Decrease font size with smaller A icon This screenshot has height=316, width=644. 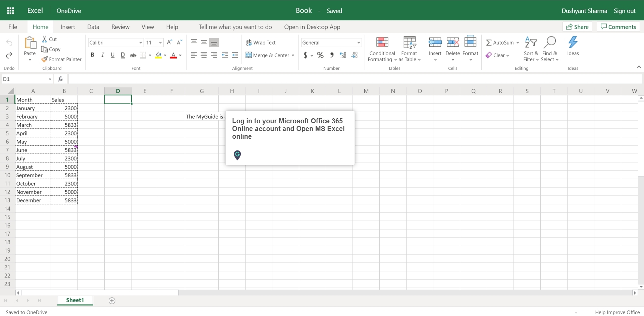point(180,42)
